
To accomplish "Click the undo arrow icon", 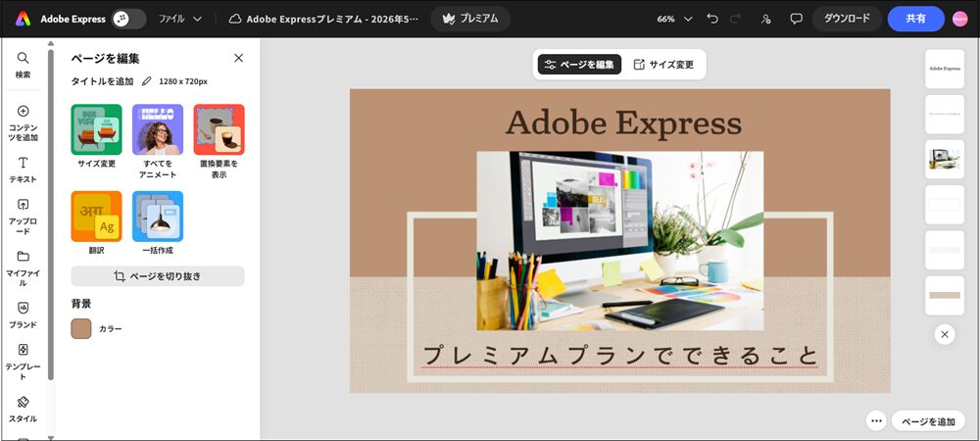I will tap(712, 19).
